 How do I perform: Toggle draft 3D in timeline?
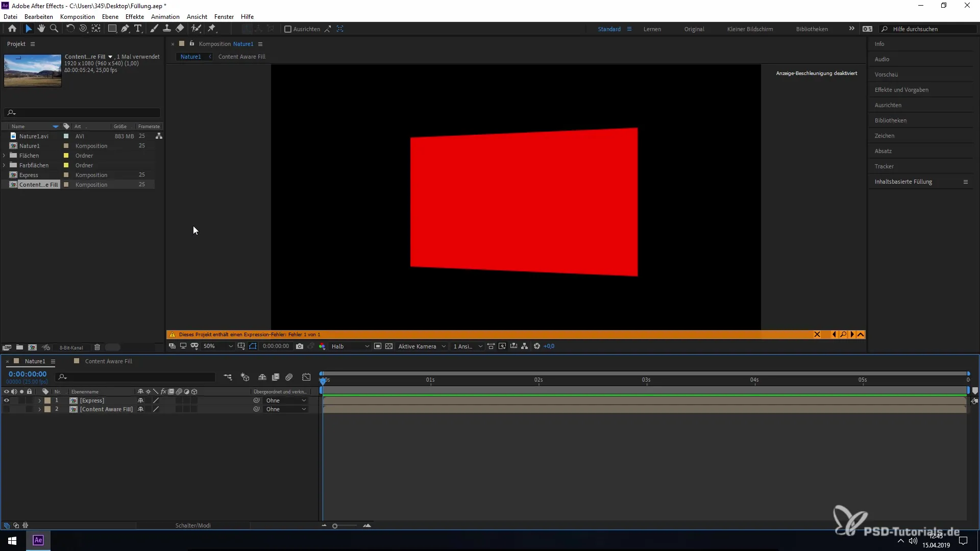tap(245, 377)
